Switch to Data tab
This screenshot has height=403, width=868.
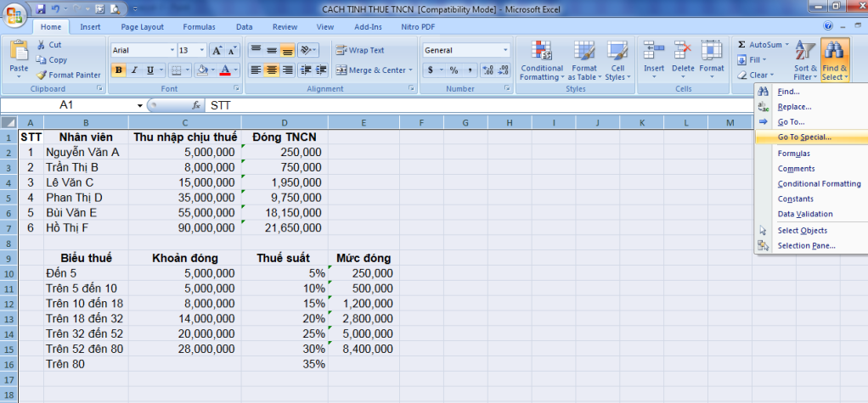(x=244, y=26)
